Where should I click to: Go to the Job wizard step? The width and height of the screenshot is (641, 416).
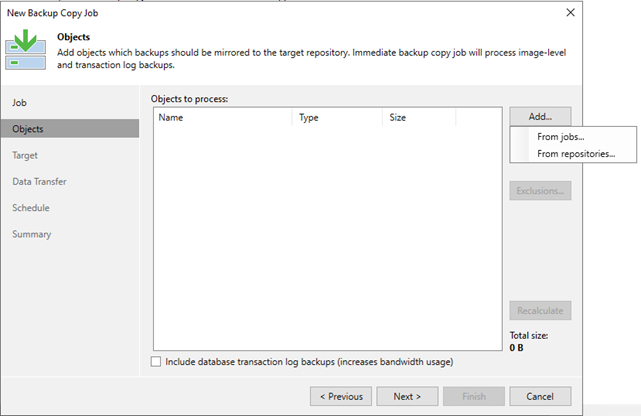(x=20, y=103)
